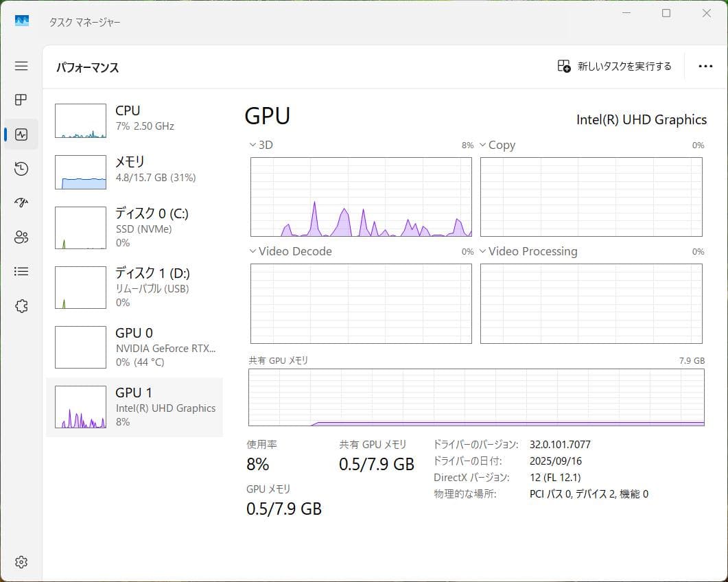Open the Details list icon

coord(21,272)
